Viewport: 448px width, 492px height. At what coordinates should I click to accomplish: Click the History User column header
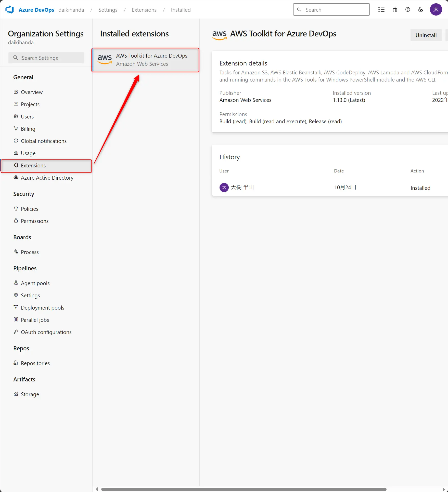tap(224, 171)
